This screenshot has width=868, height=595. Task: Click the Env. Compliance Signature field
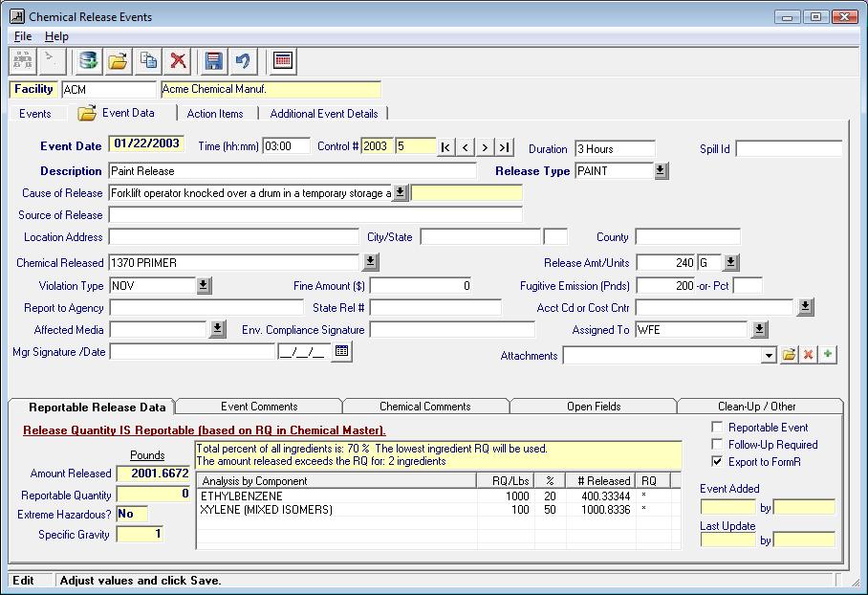pos(452,330)
